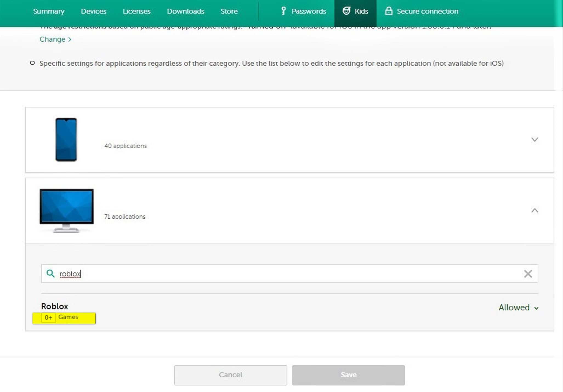Viewport: 563px width, 392px height.
Task: Expand the 40 applications phone section
Action: (x=534, y=140)
